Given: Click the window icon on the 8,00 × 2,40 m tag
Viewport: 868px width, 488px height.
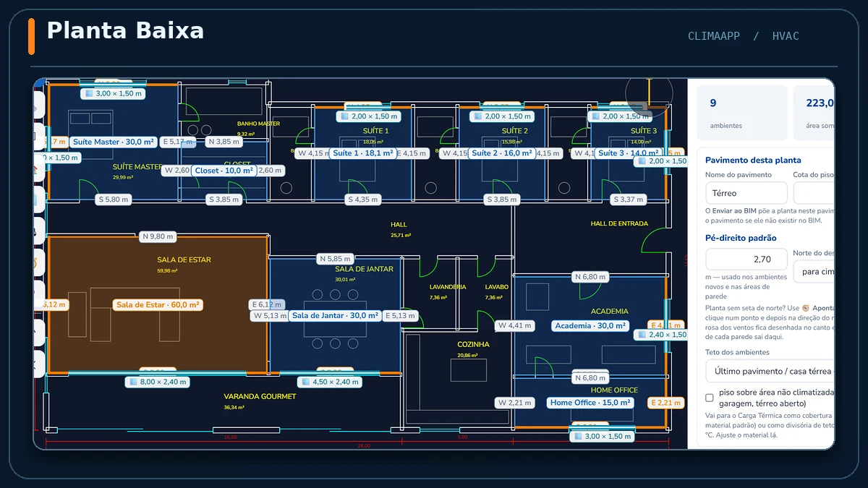Looking at the screenshot, I should 132,382.
